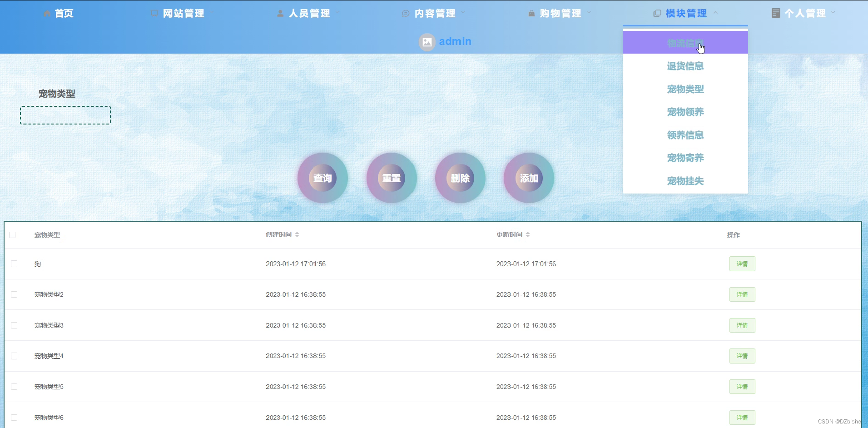Check the checkbox for 宠物类型3

pos(14,325)
